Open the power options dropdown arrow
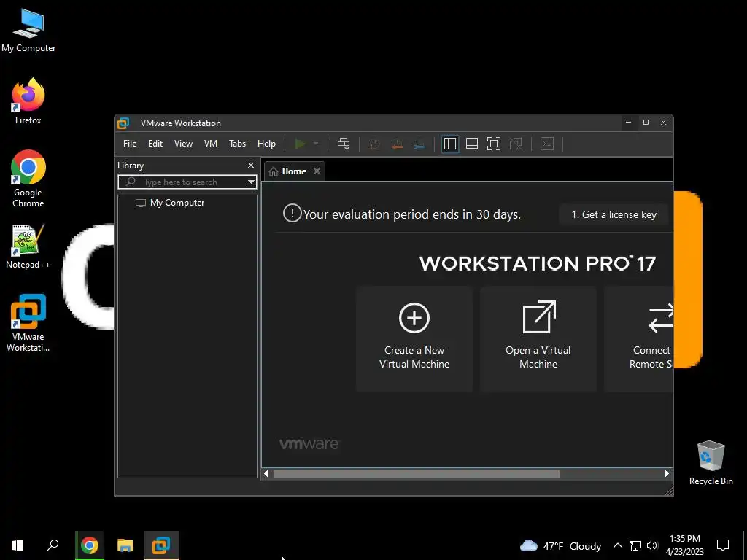This screenshot has width=747, height=560. (315, 144)
